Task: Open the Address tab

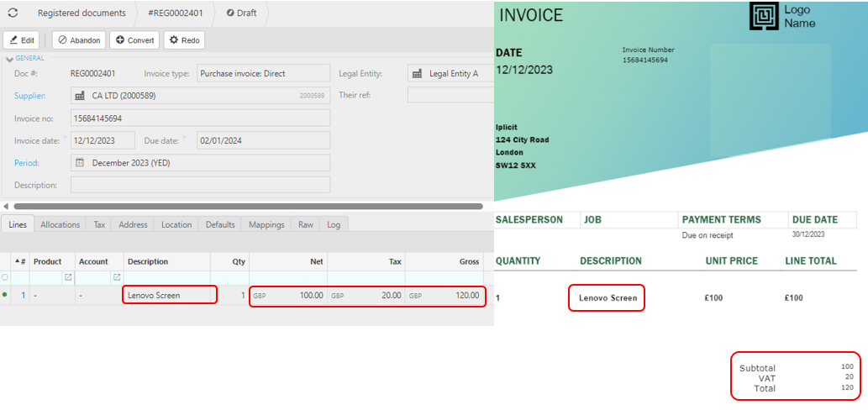Action: (133, 224)
